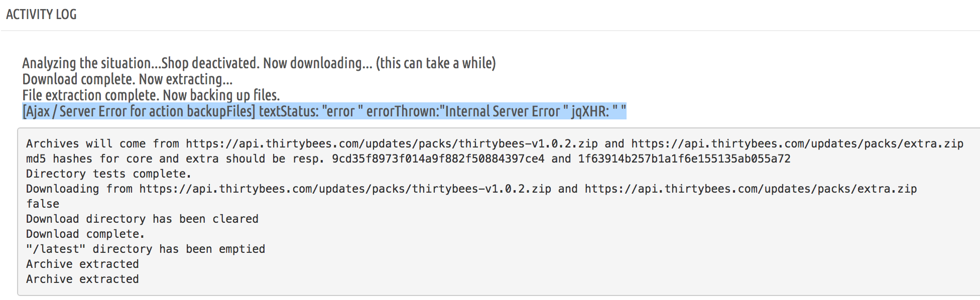980x300 pixels.
Task: Click "Download directory has been cleared" entry
Action: tap(142, 219)
